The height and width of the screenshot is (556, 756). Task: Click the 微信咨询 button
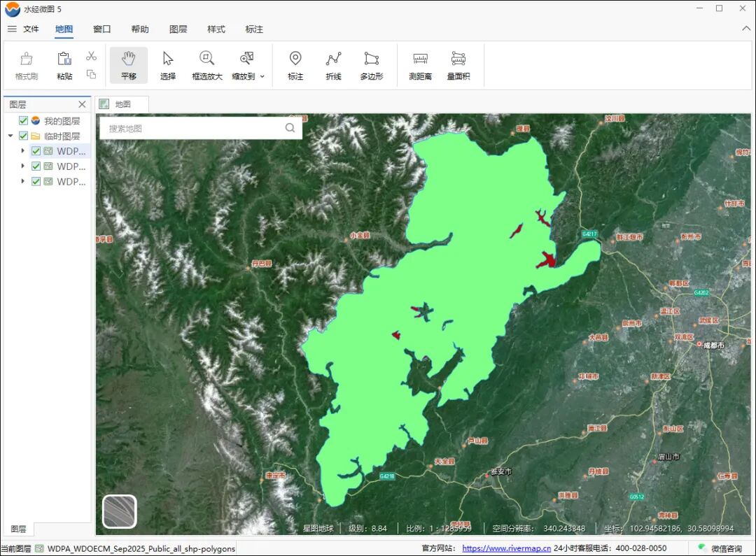tap(720, 548)
